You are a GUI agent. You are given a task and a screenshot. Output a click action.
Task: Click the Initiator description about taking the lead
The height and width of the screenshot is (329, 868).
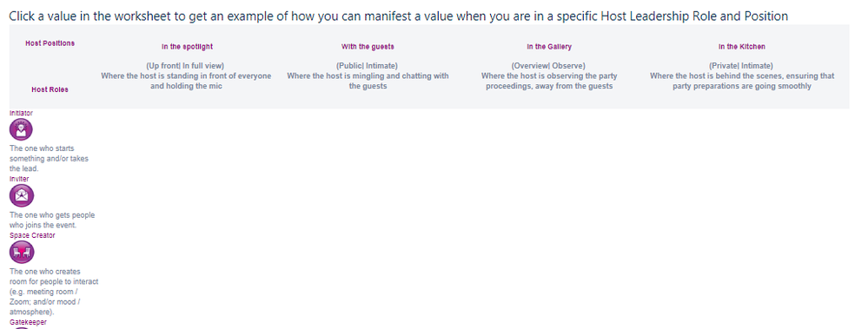[50, 159]
